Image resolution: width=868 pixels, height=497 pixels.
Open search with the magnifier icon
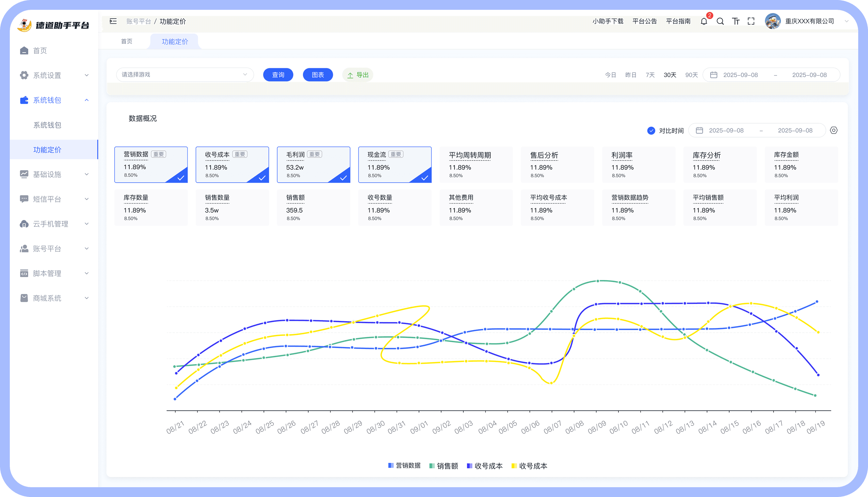point(720,22)
